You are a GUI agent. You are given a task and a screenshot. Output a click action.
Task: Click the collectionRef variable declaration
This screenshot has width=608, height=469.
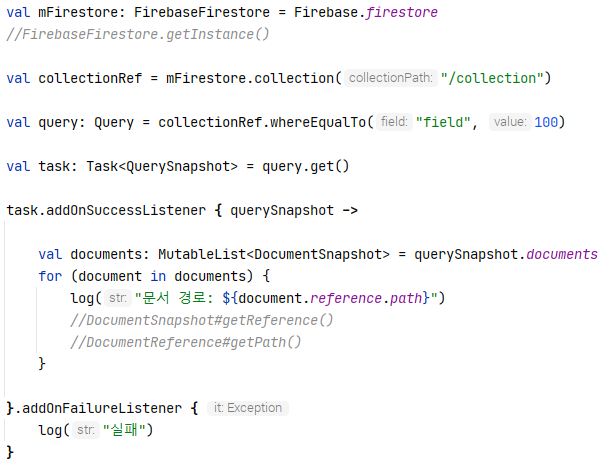[90, 78]
